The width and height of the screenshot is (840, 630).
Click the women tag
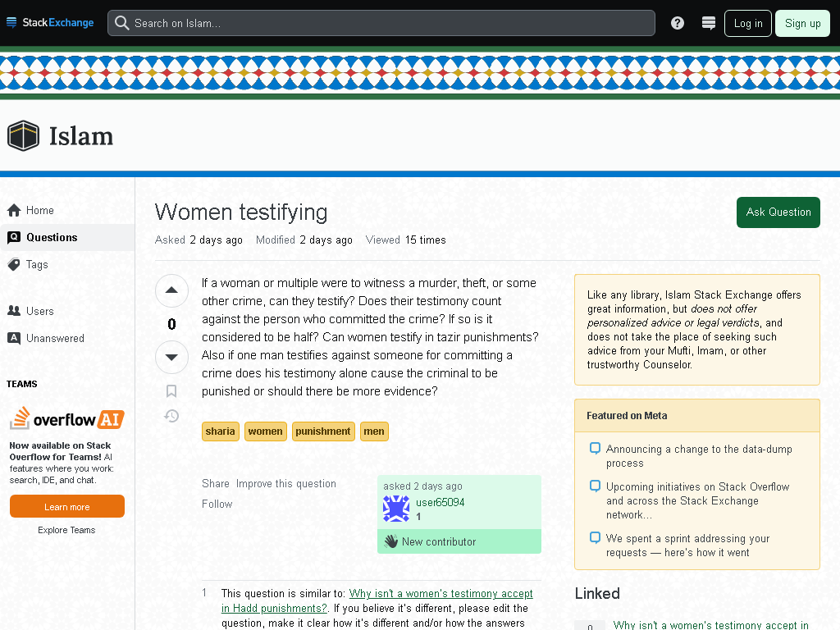[x=265, y=431]
